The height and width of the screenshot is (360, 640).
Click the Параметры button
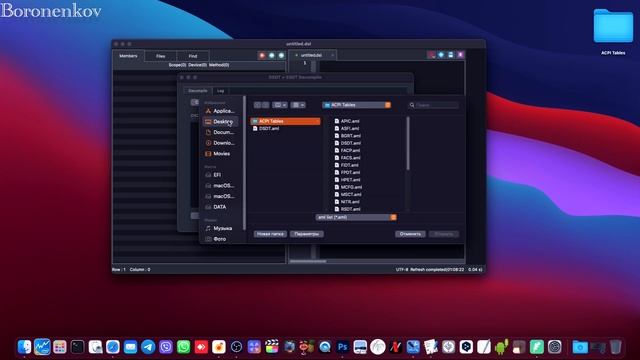click(x=307, y=234)
